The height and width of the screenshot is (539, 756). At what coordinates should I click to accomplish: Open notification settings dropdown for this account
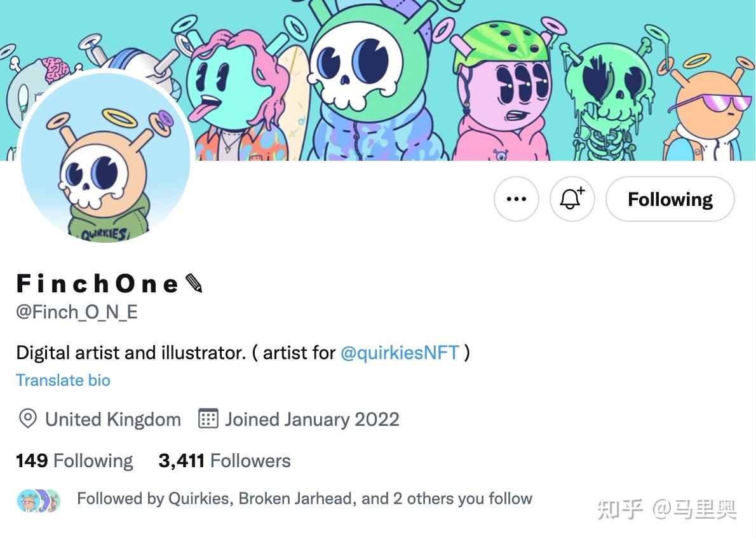[571, 199]
